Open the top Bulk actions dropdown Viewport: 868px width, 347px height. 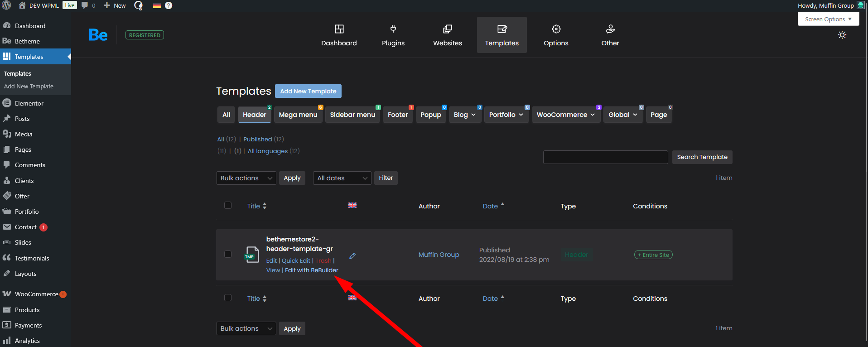point(246,178)
